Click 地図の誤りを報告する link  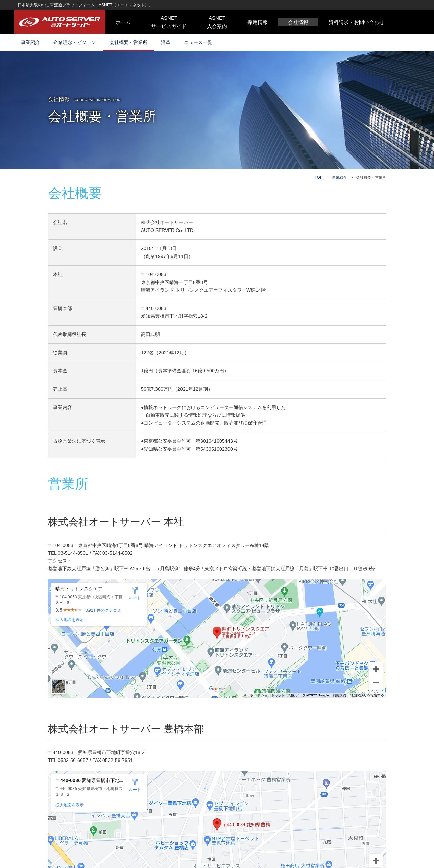tap(367, 695)
